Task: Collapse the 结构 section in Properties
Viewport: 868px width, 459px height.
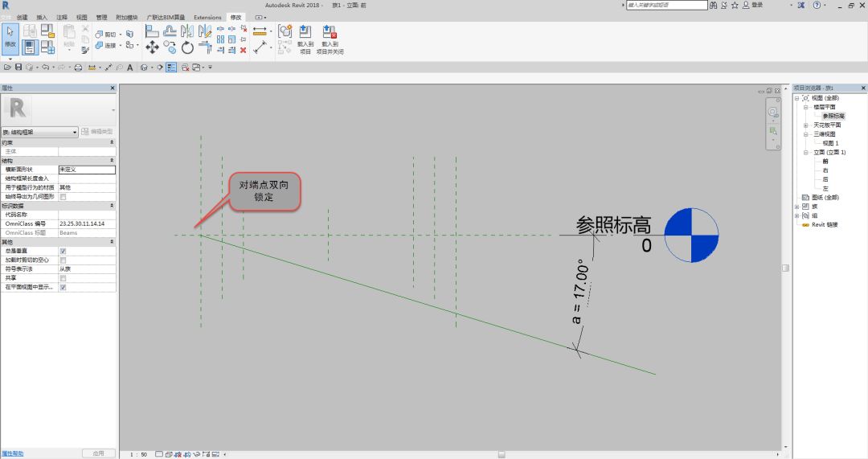Action: point(112,161)
